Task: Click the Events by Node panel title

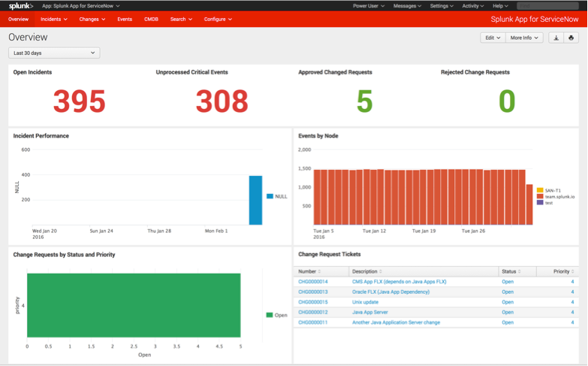Action: (x=318, y=136)
